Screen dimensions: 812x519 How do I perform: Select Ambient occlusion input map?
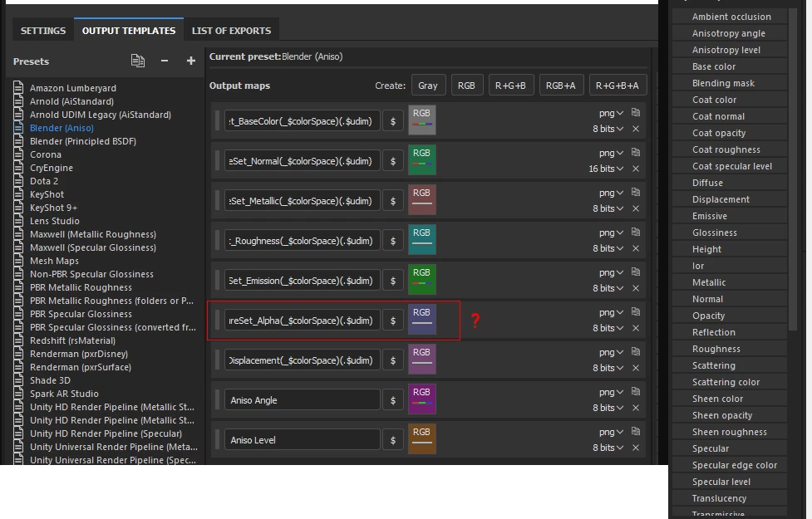coord(730,17)
